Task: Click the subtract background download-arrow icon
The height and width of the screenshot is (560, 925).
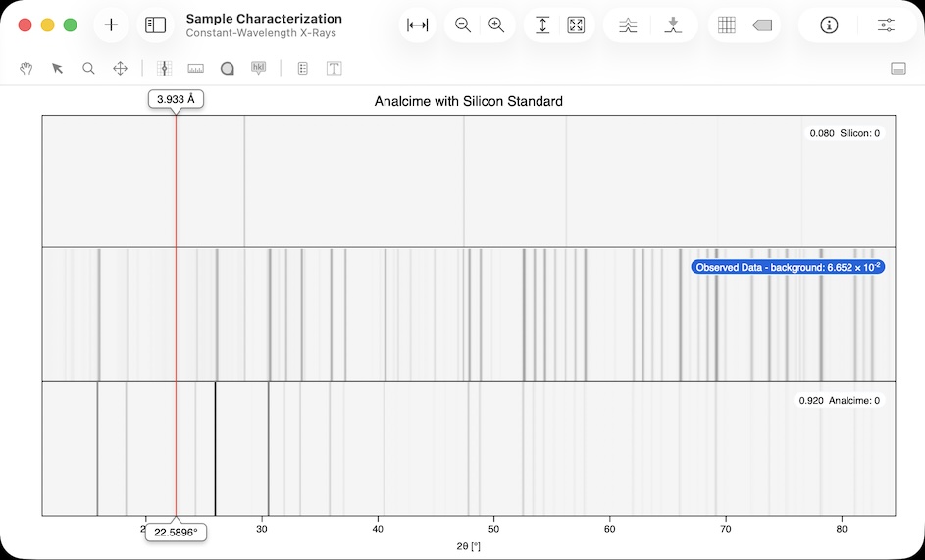Action: [673, 25]
